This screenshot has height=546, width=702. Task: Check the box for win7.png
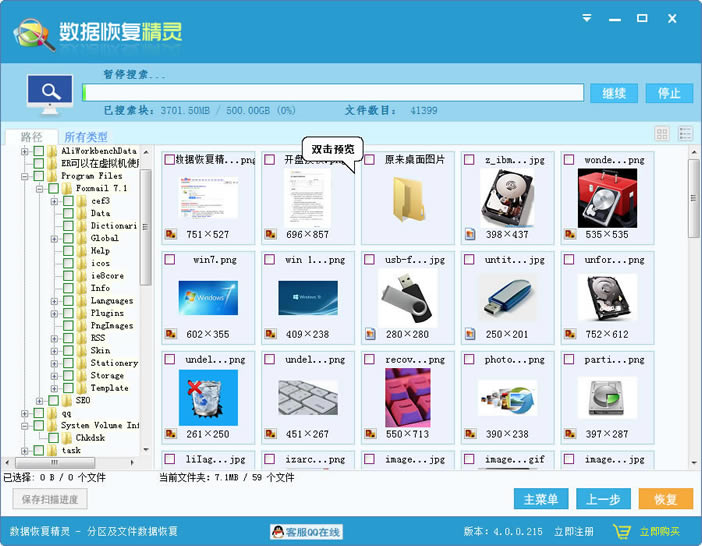(170, 259)
